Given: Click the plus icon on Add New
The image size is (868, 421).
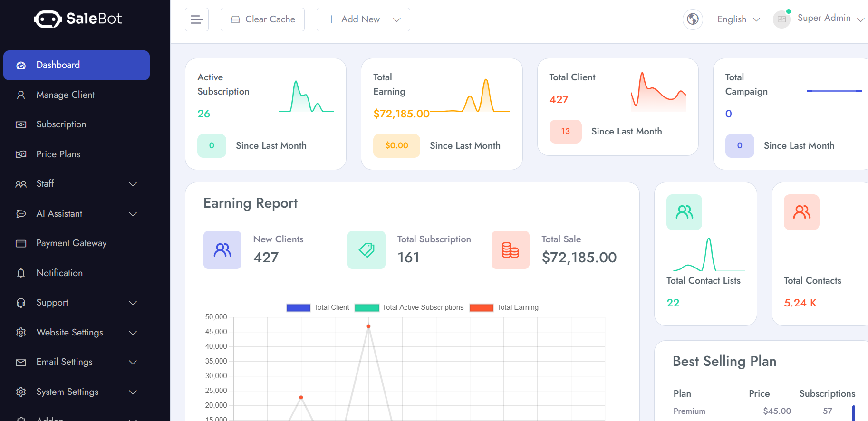Looking at the screenshot, I should click(x=331, y=19).
